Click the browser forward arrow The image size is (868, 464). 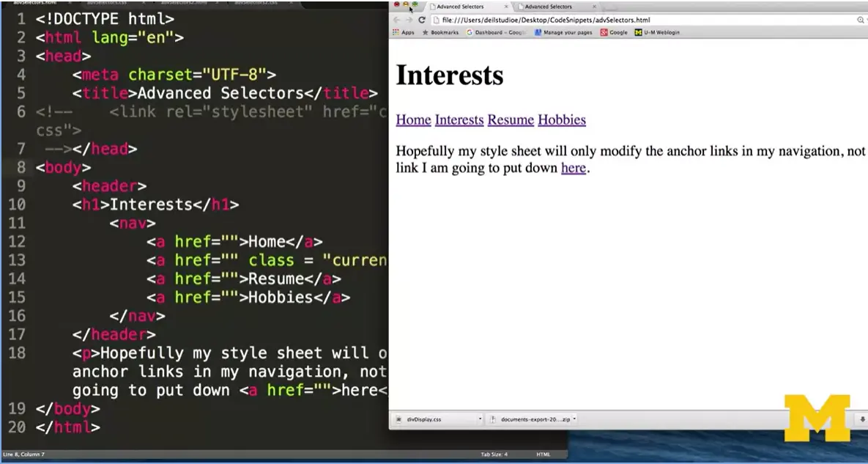click(x=408, y=20)
